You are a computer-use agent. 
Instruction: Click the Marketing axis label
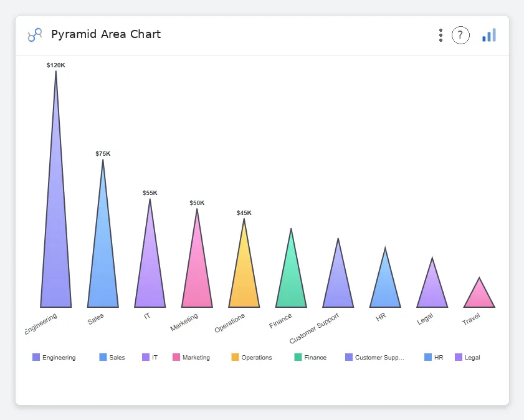click(184, 322)
